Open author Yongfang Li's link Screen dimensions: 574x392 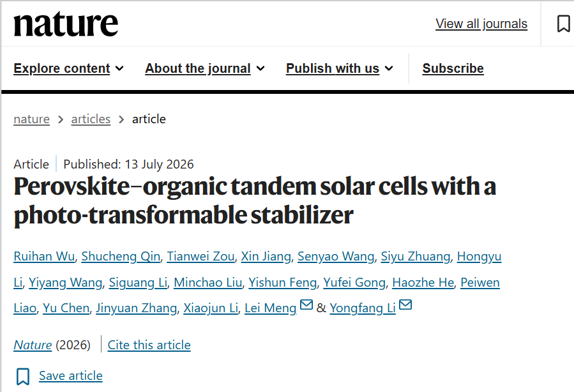pos(363,308)
